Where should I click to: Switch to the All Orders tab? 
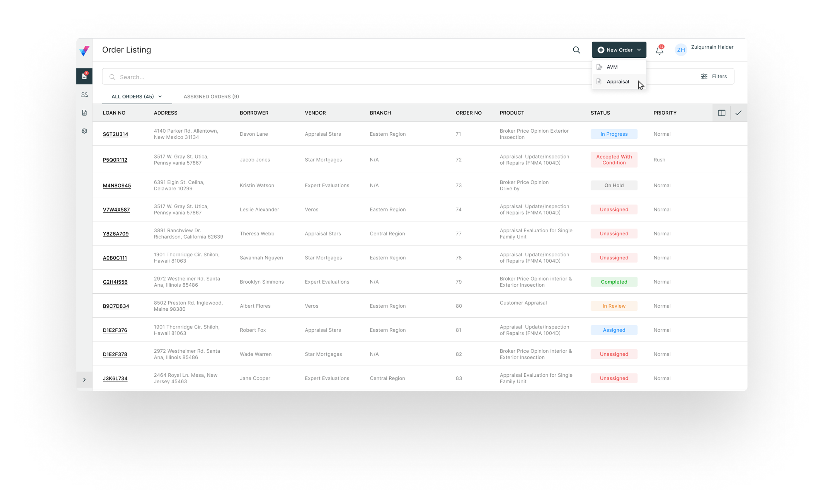click(x=137, y=96)
